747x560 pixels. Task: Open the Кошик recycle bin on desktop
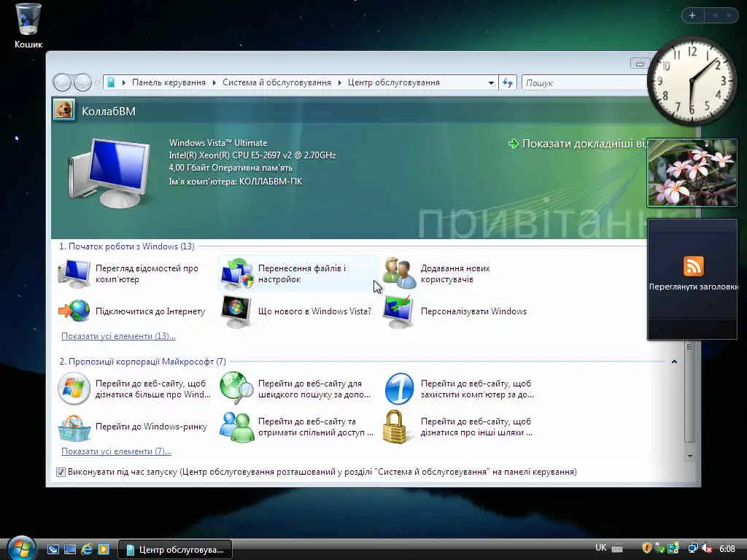coord(28,26)
